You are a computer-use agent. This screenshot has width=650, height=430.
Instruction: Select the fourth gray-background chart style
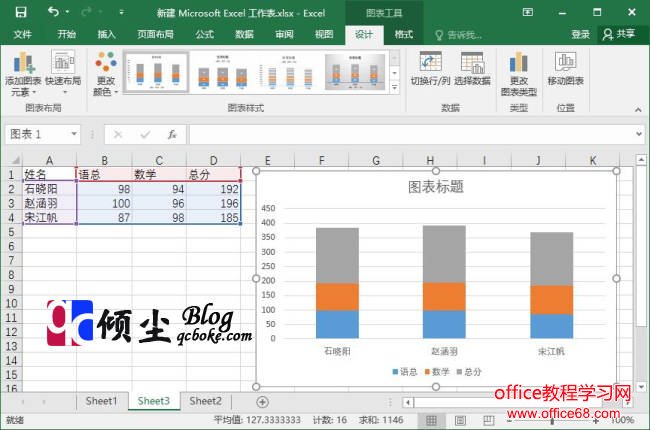coord(355,72)
